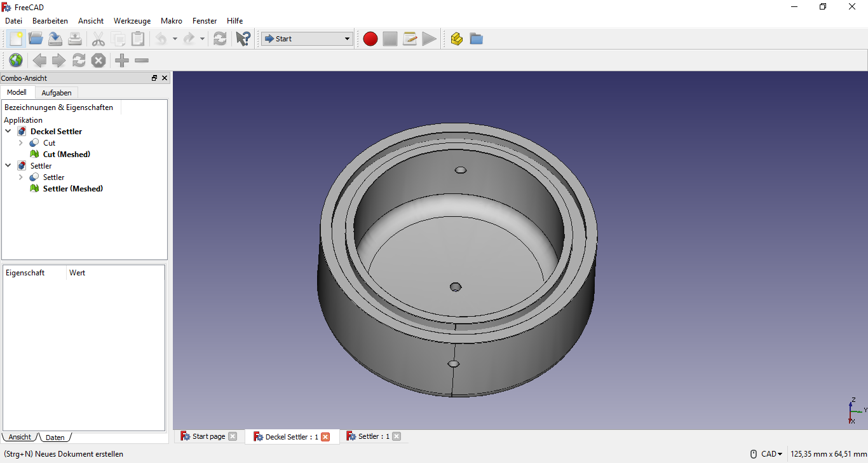Open the Start workbench dropdown
The image size is (868, 463).
[306, 39]
